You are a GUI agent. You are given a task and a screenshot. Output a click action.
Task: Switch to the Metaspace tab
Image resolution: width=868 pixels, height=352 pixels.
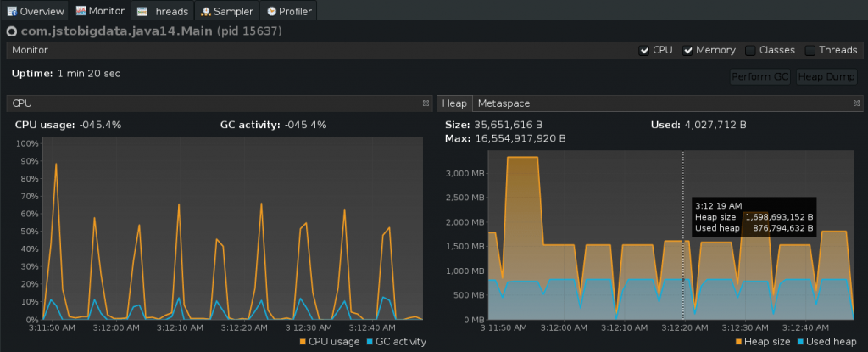click(x=504, y=103)
